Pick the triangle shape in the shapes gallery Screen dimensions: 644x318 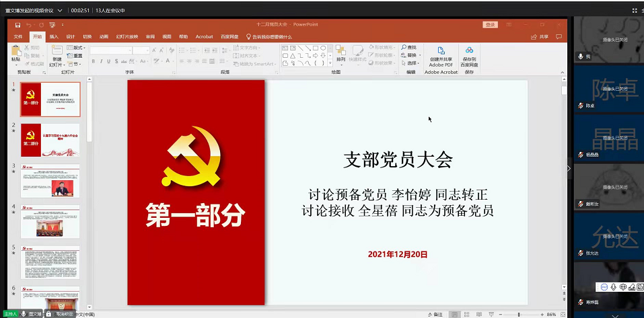(293, 56)
